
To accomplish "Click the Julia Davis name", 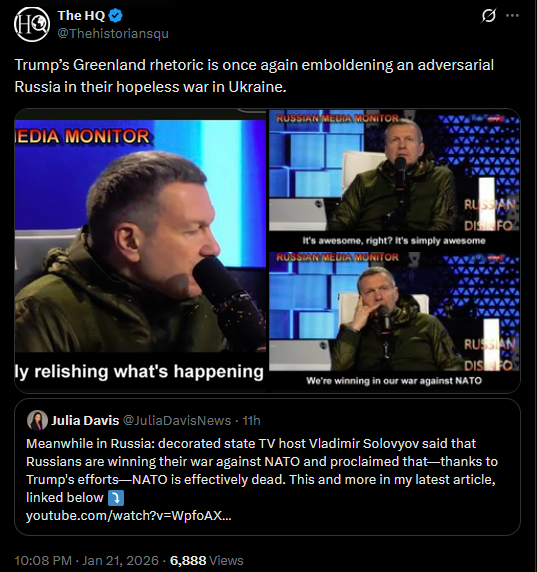I will (85, 420).
